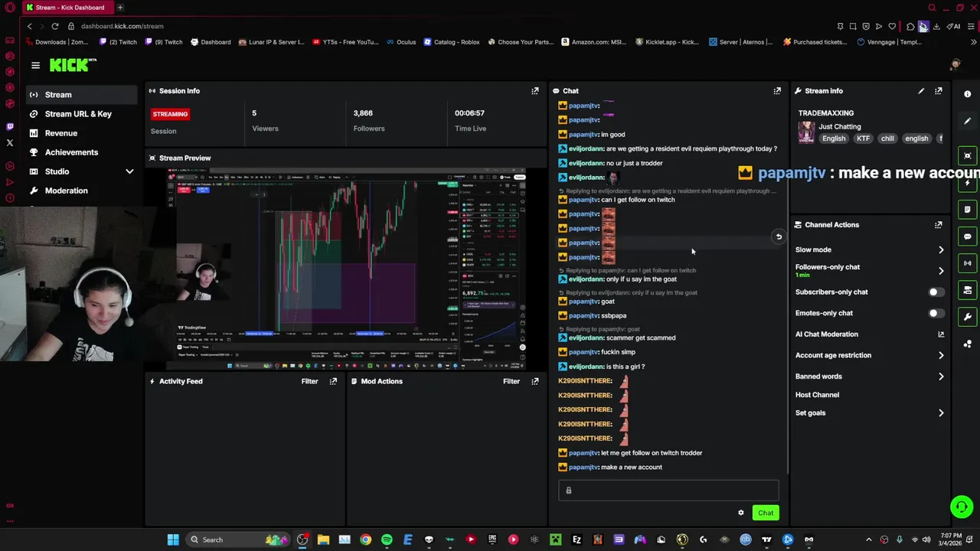Image resolution: width=980 pixels, height=551 pixels.
Task: Click the KTF tag chip
Action: 864,139
